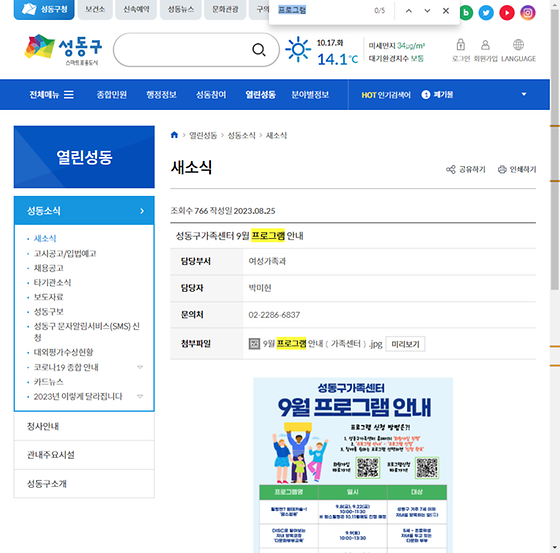Open 고시공고/입법예고 in sidebar
The image size is (560, 553).
(x=65, y=253)
